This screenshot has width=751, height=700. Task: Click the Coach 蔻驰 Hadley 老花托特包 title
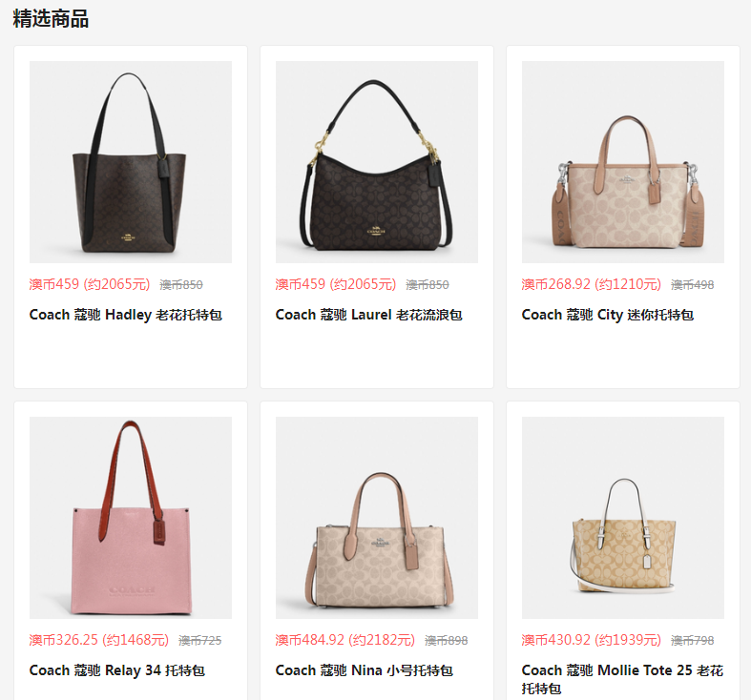[x=126, y=315]
